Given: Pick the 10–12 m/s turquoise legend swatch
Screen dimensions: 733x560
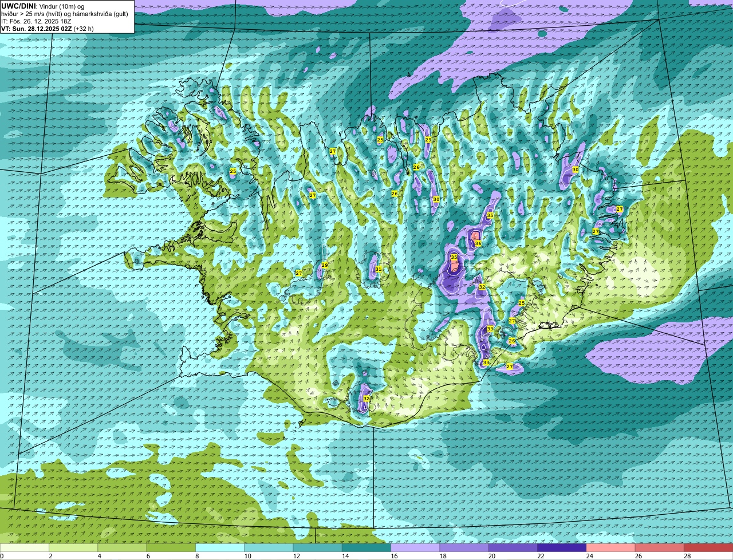Looking at the screenshot, I should tap(269, 547).
